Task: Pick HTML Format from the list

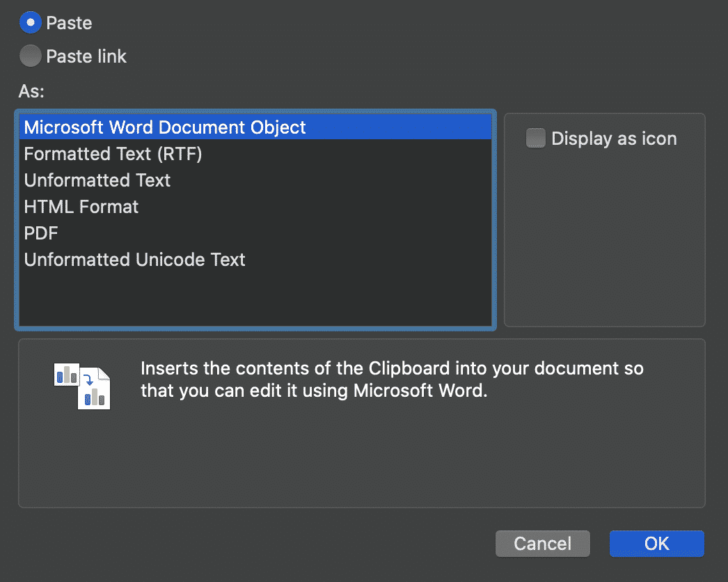Action: (x=81, y=206)
